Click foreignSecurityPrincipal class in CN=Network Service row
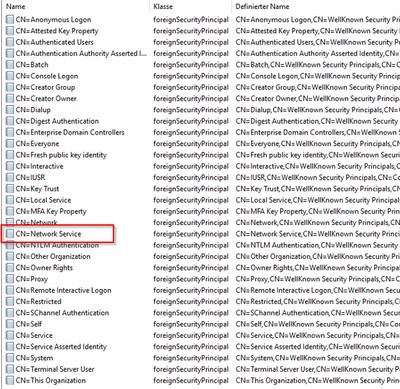This screenshot has width=400, height=389. point(191,234)
